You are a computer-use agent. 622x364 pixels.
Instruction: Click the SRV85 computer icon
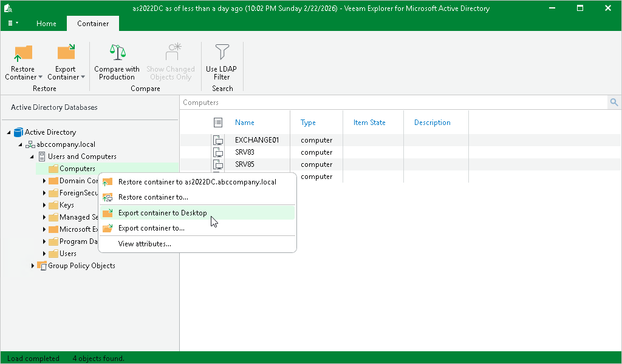point(218,164)
